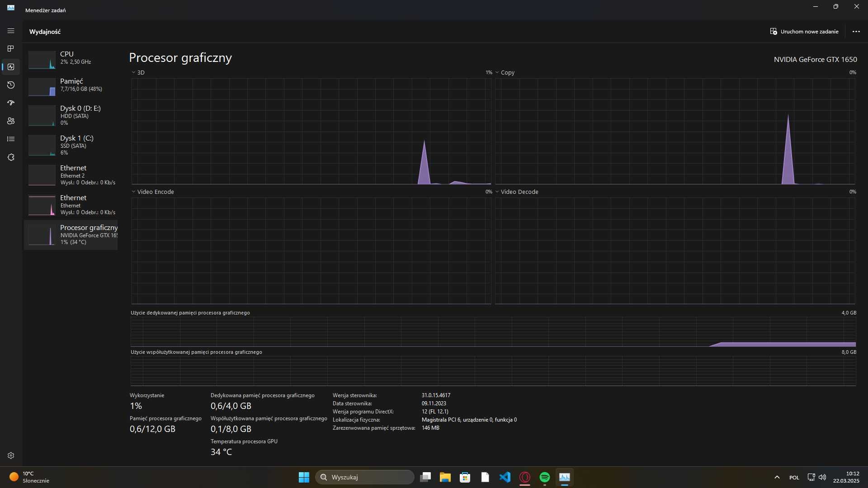Open Visual Studio Code from the taskbar

point(505,477)
